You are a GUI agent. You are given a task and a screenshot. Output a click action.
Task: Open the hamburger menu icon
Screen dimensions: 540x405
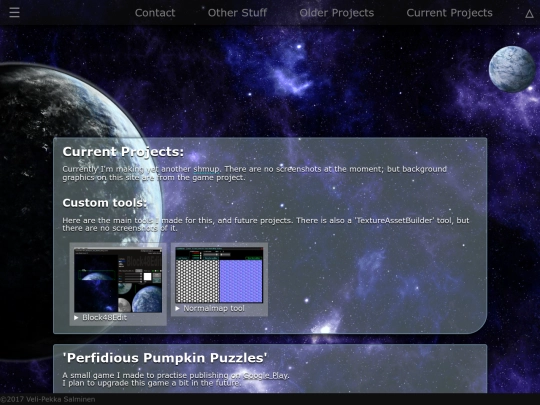point(14,13)
